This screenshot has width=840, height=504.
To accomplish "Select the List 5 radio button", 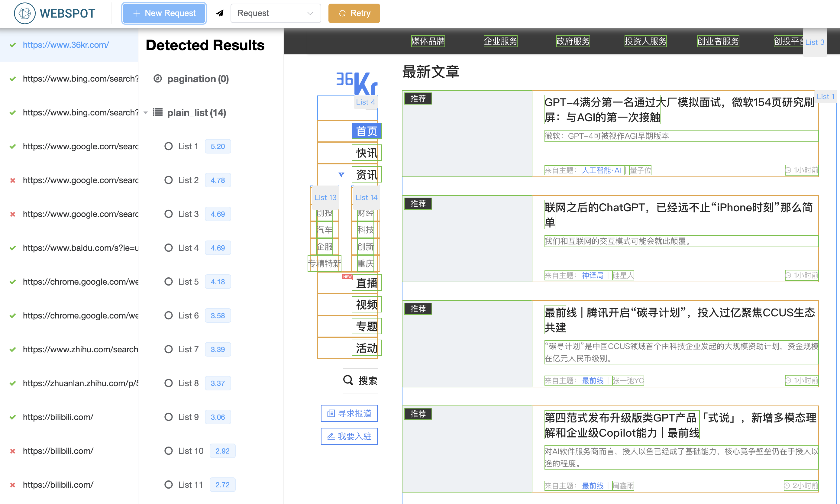I will [168, 282].
